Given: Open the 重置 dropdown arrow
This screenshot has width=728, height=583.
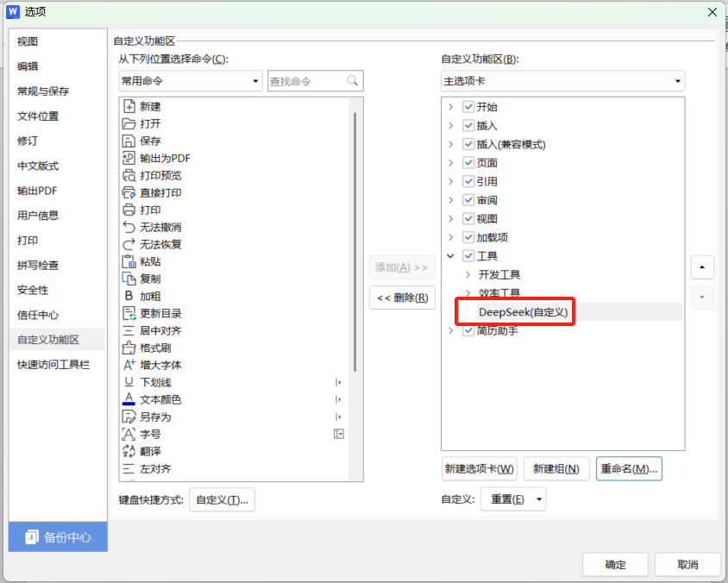Looking at the screenshot, I should click(539, 499).
